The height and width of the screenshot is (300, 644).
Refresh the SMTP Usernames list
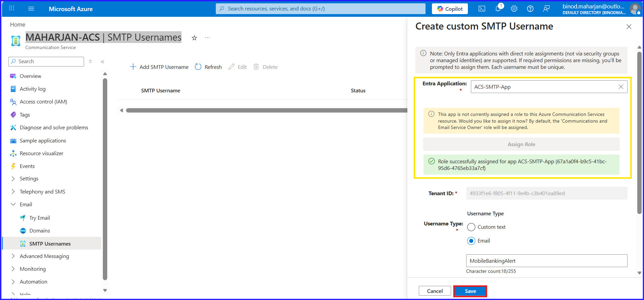coord(208,67)
